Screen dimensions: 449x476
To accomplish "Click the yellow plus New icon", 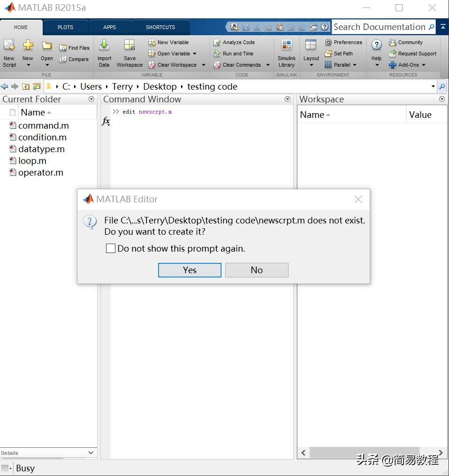I will pos(28,45).
